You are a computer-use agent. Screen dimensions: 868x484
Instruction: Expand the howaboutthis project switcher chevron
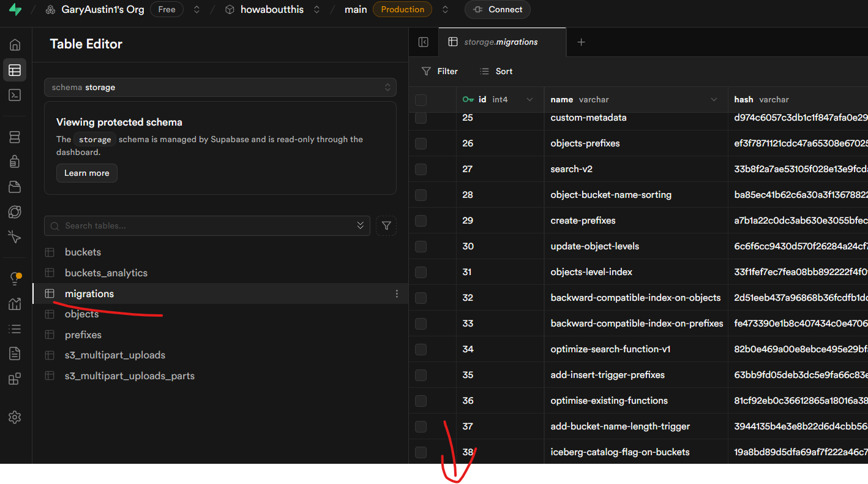tap(316, 10)
